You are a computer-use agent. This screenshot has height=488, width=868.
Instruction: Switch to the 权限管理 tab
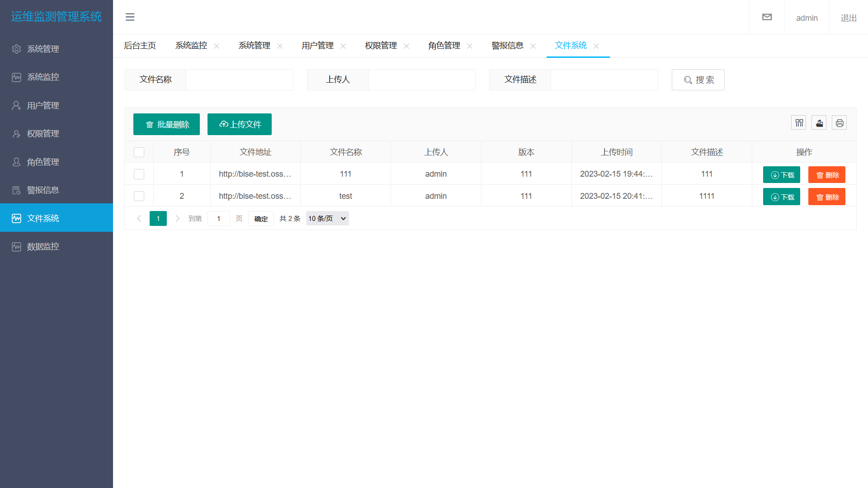(x=381, y=46)
